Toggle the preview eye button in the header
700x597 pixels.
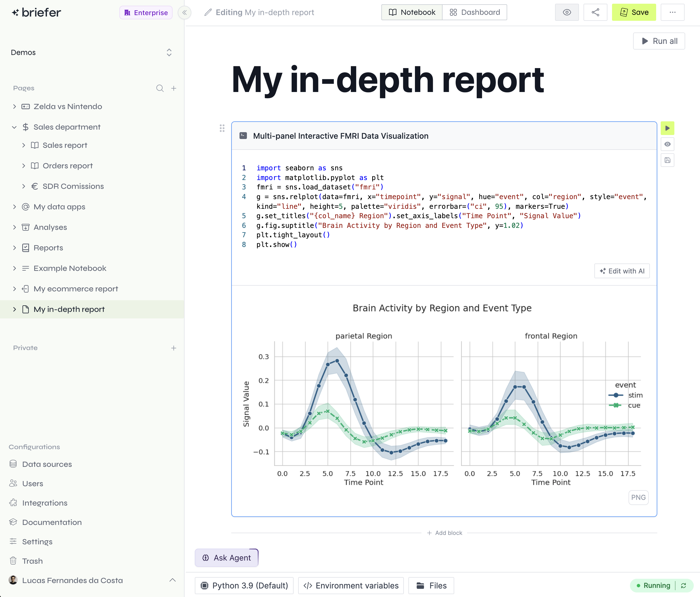pos(567,13)
